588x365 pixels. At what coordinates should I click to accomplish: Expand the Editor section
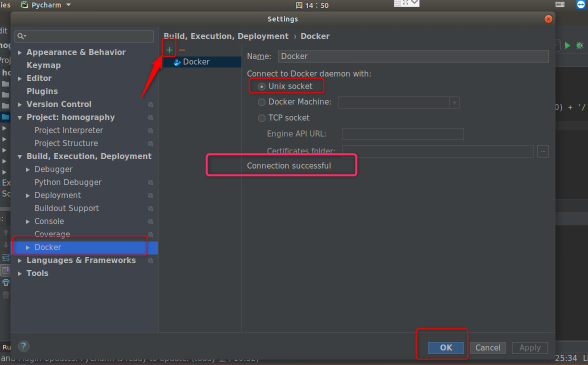pyautogui.click(x=19, y=78)
